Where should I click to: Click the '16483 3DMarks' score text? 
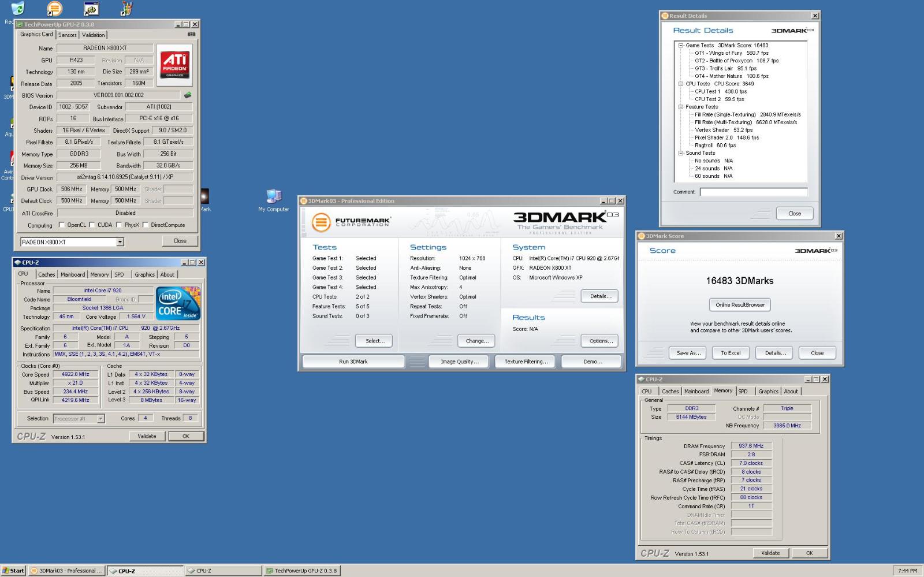[x=739, y=281]
